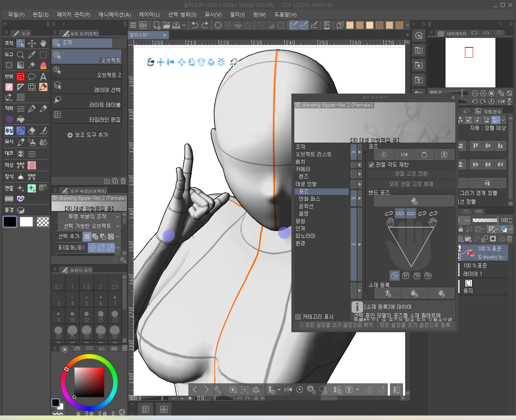Screen dimensions: 516x420
Task: Click the reset pose figure icon
Action: click(444, 155)
